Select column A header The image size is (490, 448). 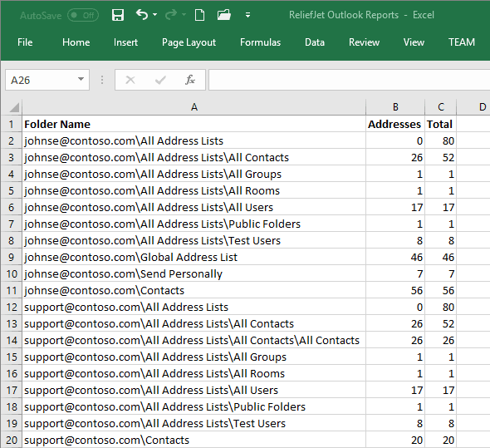194,107
